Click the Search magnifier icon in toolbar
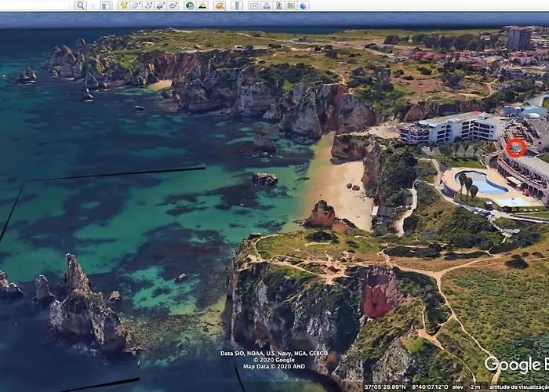 80,5
